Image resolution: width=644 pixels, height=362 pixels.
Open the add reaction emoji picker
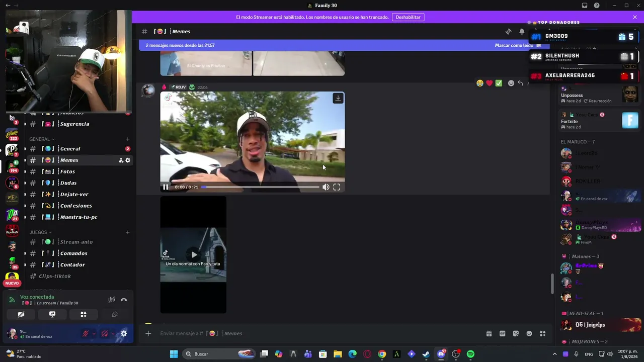coord(511,83)
